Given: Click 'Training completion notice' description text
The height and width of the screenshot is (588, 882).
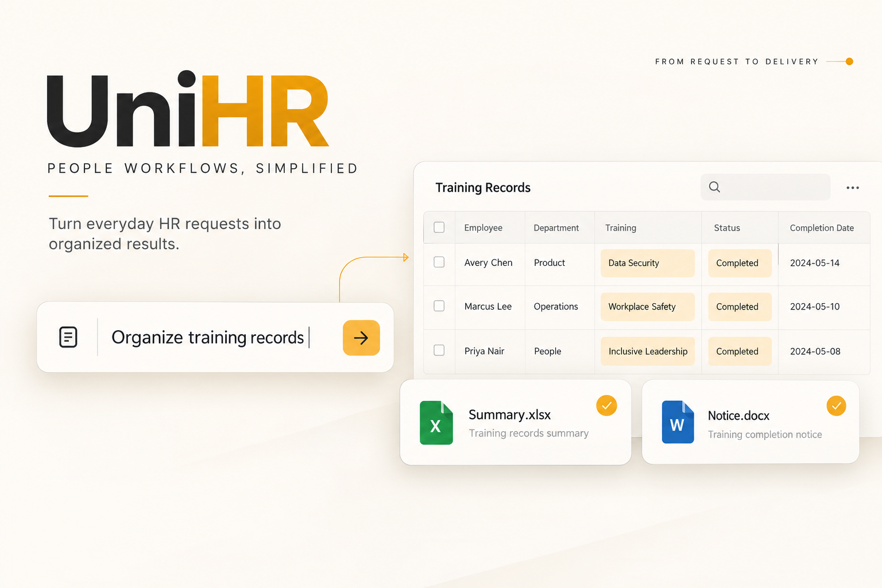Looking at the screenshot, I should click(x=765, y=435).
